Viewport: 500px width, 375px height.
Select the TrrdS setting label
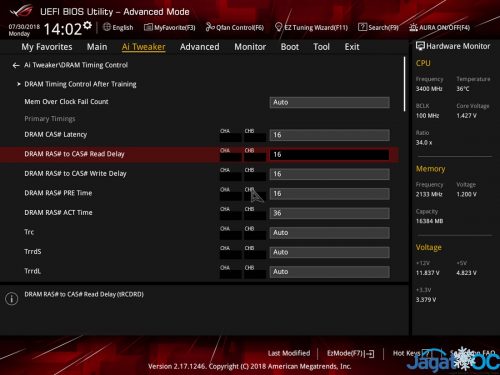[x=33, y=251]
